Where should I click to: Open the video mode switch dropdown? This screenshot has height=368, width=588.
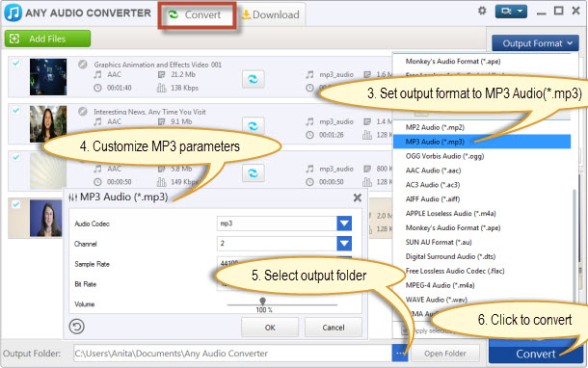tap(511, 12)
